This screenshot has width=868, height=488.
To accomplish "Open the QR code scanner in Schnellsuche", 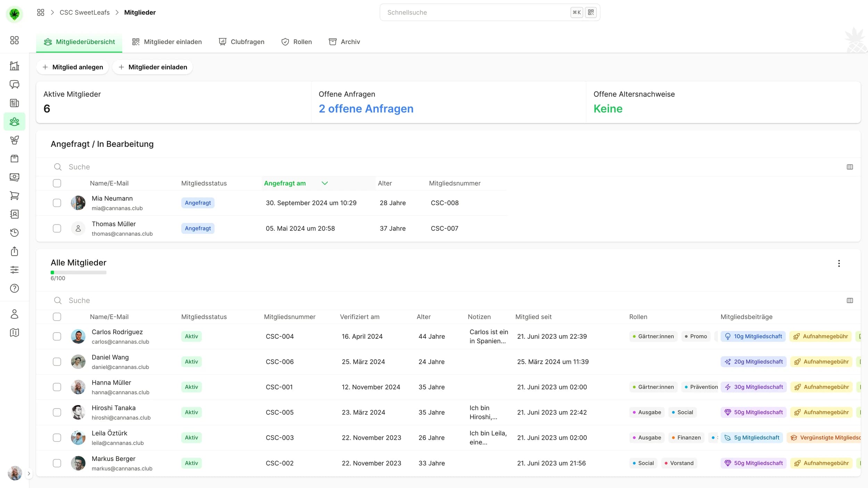I will click(591, 12).
